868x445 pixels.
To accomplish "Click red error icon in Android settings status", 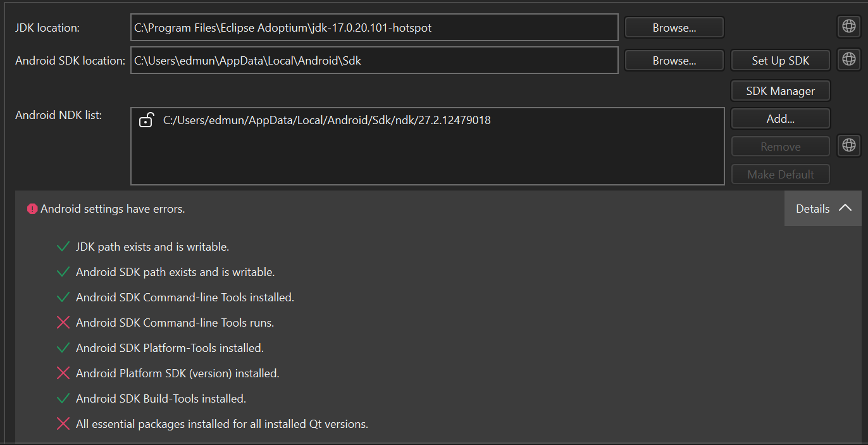I will [x=32, y=209].
